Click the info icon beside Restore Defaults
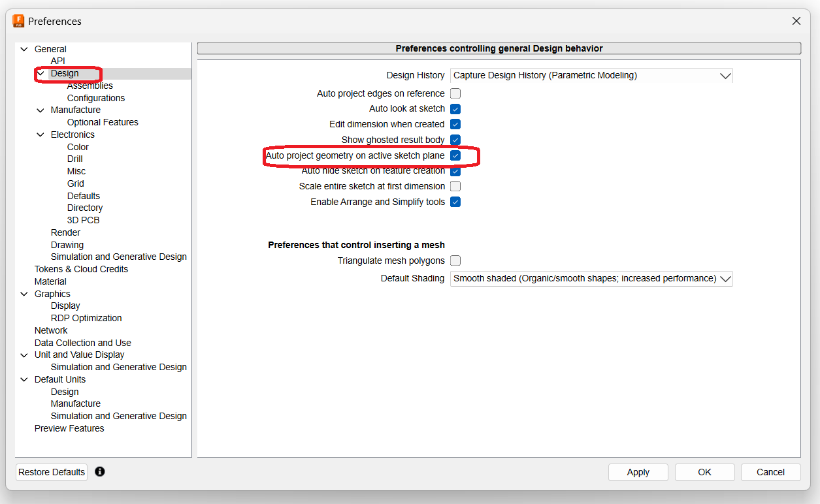Image resolution: width=820 pixels, height=504 pixels. pos(99,471)
